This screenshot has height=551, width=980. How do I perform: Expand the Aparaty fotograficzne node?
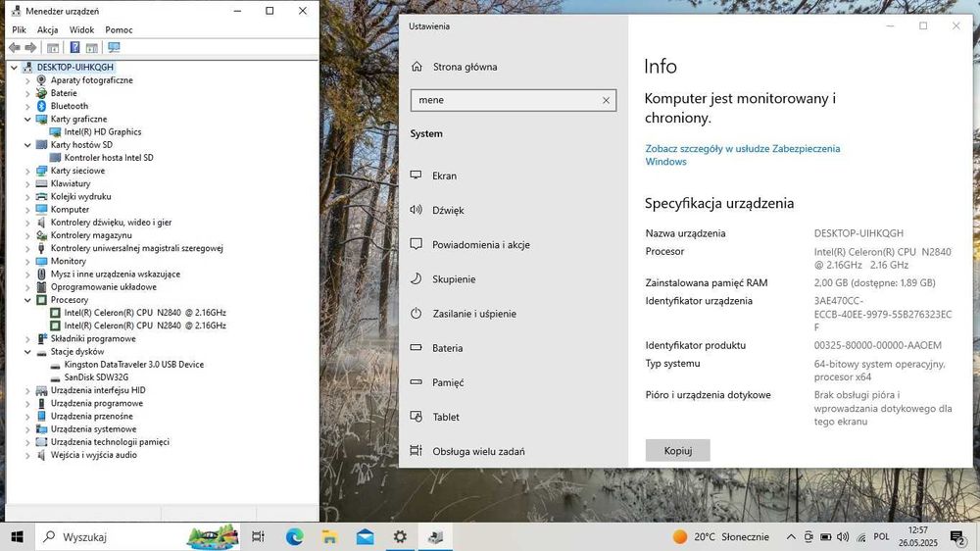[x=27, y=80]
